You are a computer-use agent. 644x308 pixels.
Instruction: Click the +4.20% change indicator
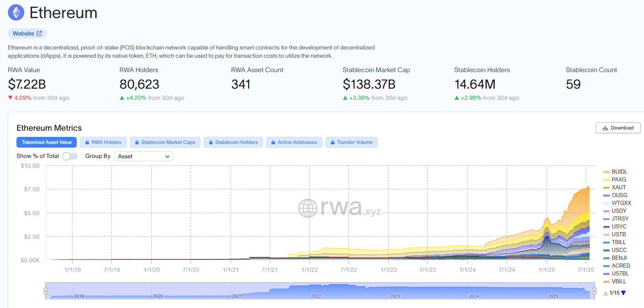click(133, 98)
